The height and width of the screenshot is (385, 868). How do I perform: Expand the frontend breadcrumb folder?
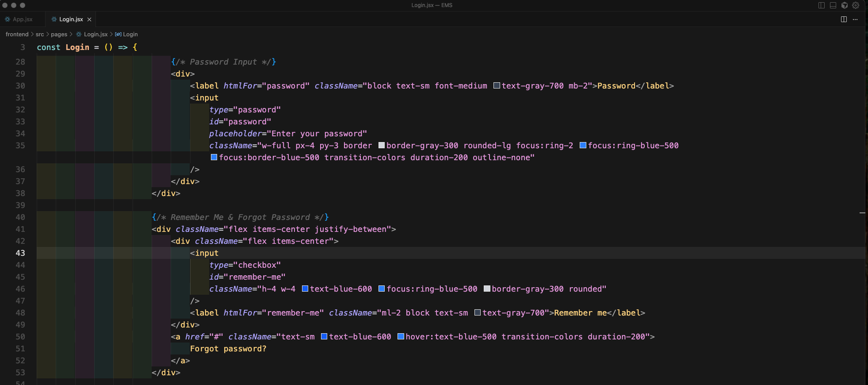[17, 35]
